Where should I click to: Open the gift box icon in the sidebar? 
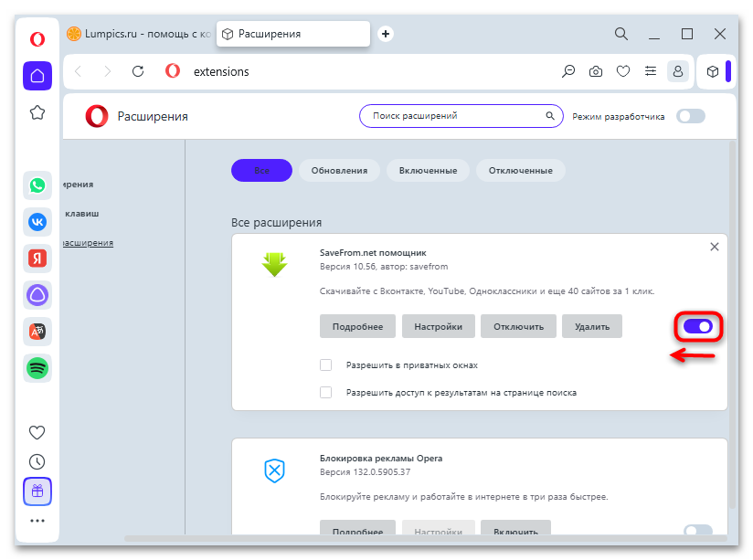pyautogui.click(x=37, y=491)
